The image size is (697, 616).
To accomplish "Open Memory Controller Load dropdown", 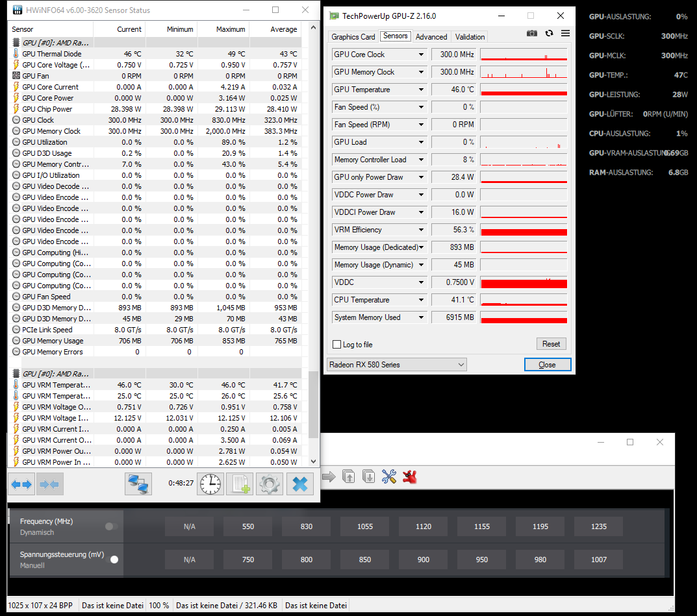I will coord(421,160).
